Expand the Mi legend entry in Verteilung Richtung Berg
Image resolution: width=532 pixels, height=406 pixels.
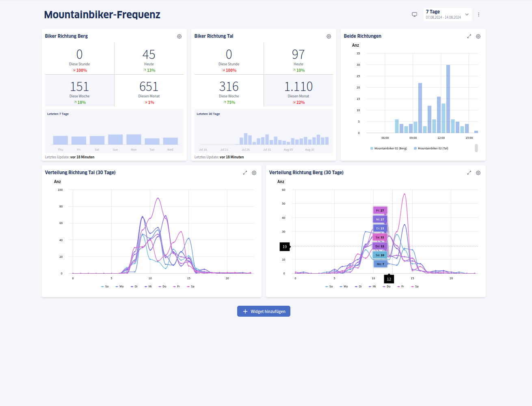(x=372, y=286)
